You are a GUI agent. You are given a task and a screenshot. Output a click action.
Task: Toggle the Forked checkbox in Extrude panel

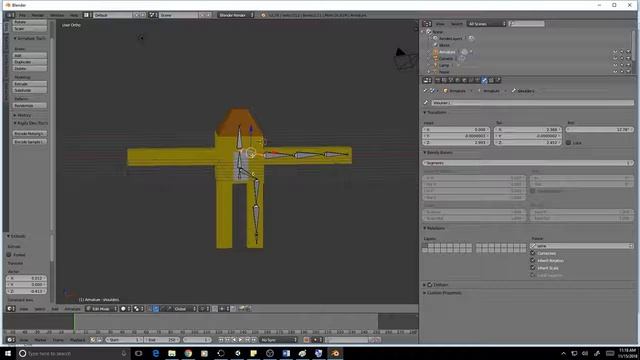[x=9, y=255]
